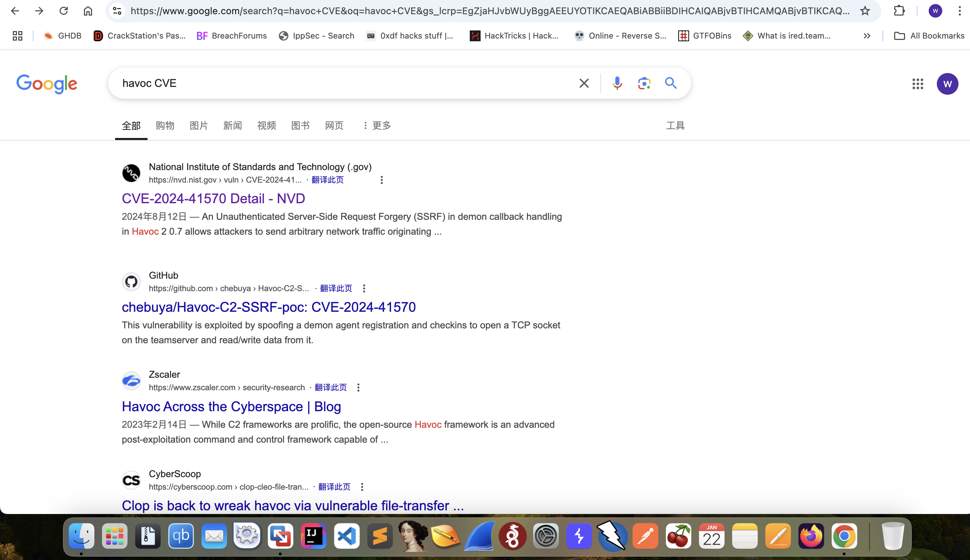Image resolution: width=970 pixels, height=560 pixels.
Task: Go to the browser home page
Action: point(88,11)
